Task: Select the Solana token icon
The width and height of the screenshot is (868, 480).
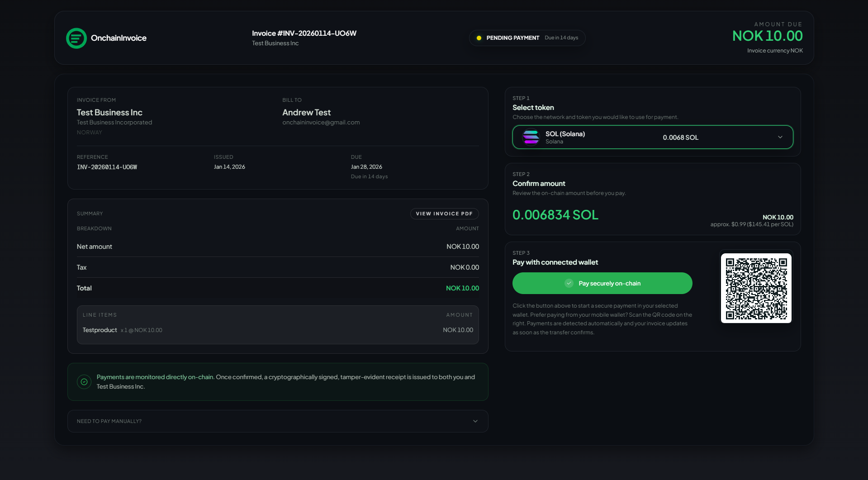Action: (531, 137)
